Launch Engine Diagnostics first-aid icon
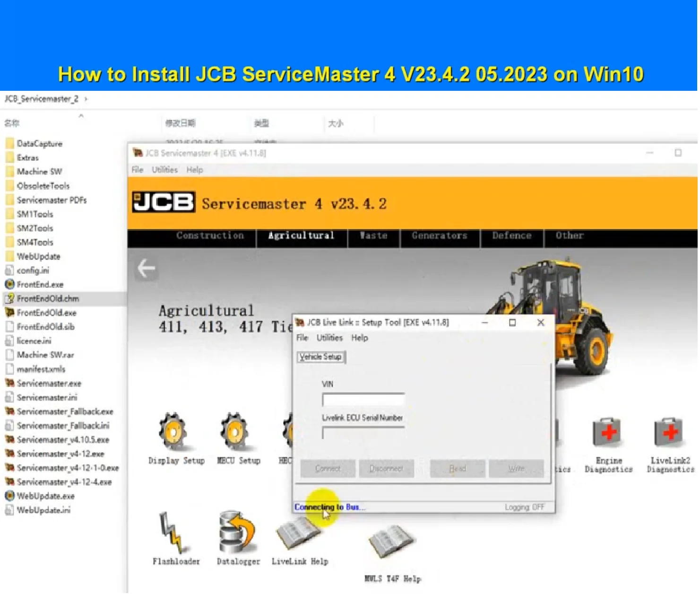This screenshot has height=603, width=700. pyautogui.click(x=608, y=433)
